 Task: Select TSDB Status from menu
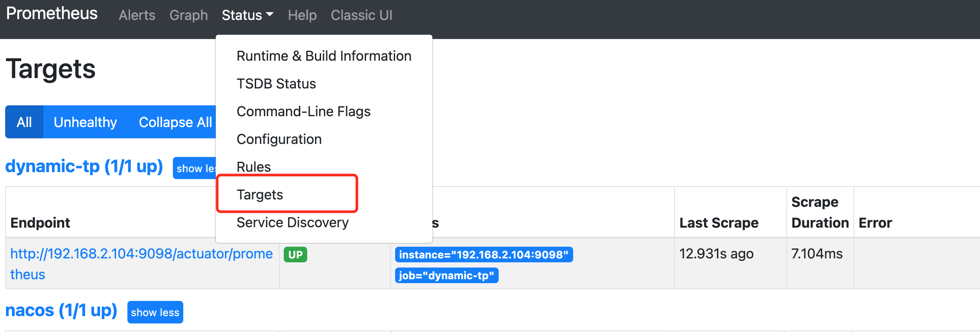pos(324,84)
